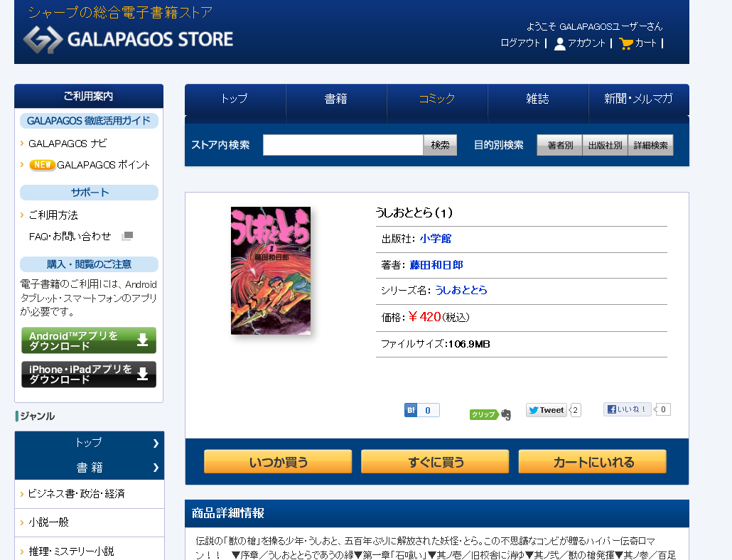The image size is (732, 560).
Task: Click the NEW badge beside GALAPAGOS ポイント
Action: [43, 165]
